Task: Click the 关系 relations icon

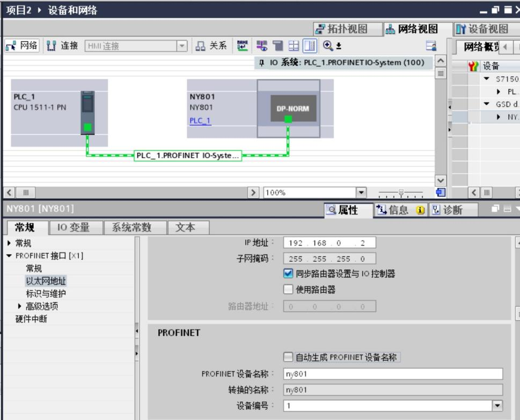Action: coord(200,46)
